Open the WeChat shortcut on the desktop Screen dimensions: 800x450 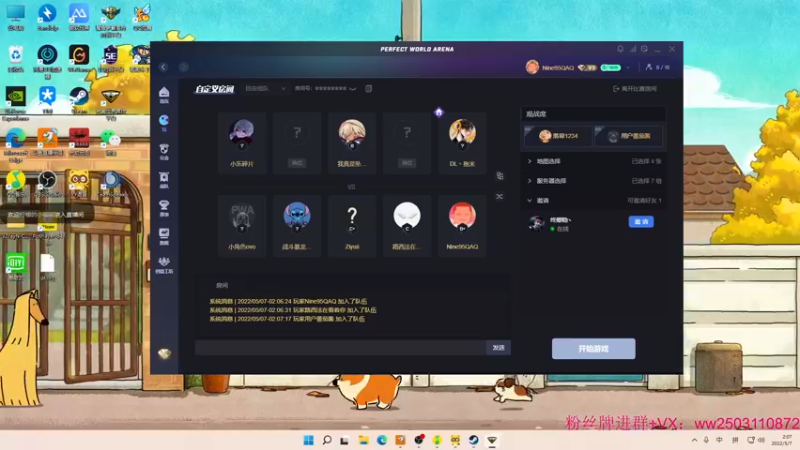coord(111,142)
